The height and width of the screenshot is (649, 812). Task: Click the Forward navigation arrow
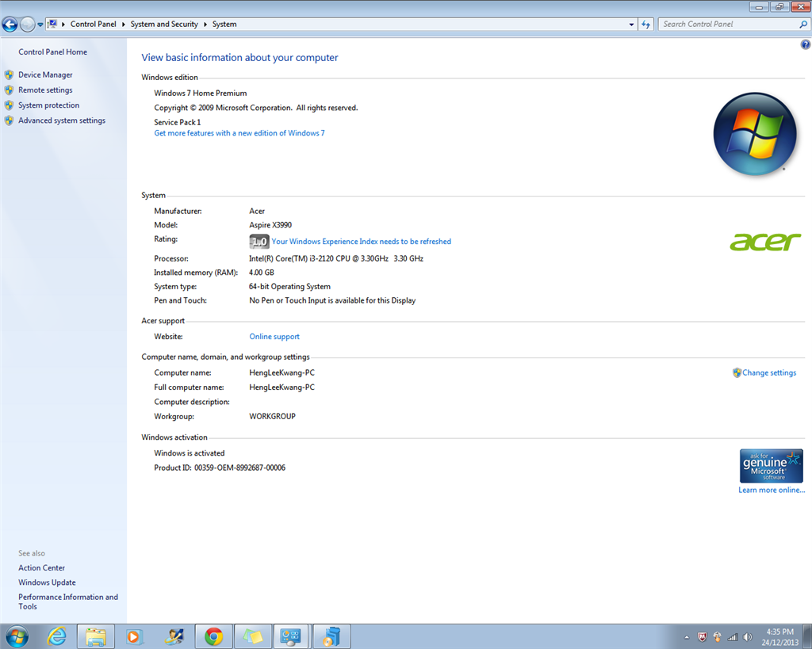coord(28,25)
